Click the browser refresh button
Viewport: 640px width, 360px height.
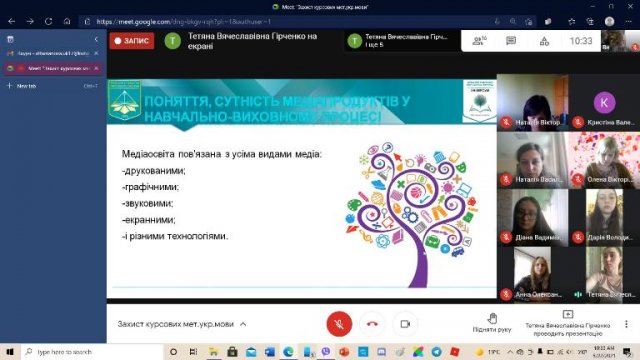pos(48,22)
